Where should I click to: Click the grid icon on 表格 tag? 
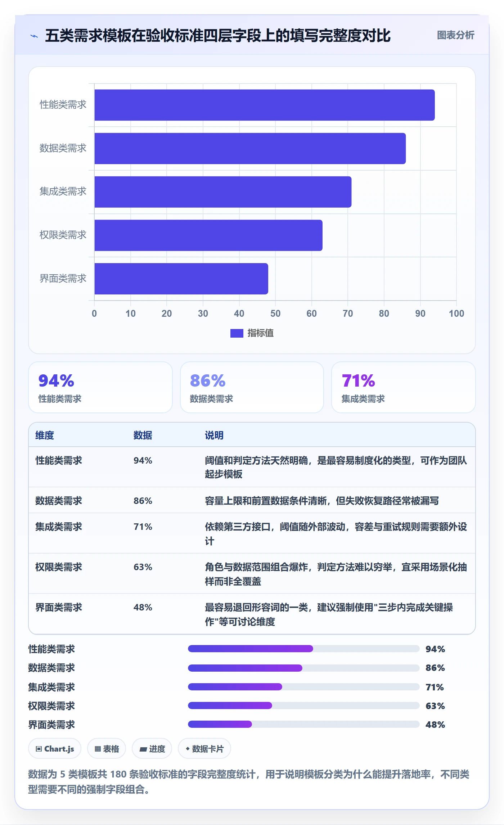(x=98, y=749)
